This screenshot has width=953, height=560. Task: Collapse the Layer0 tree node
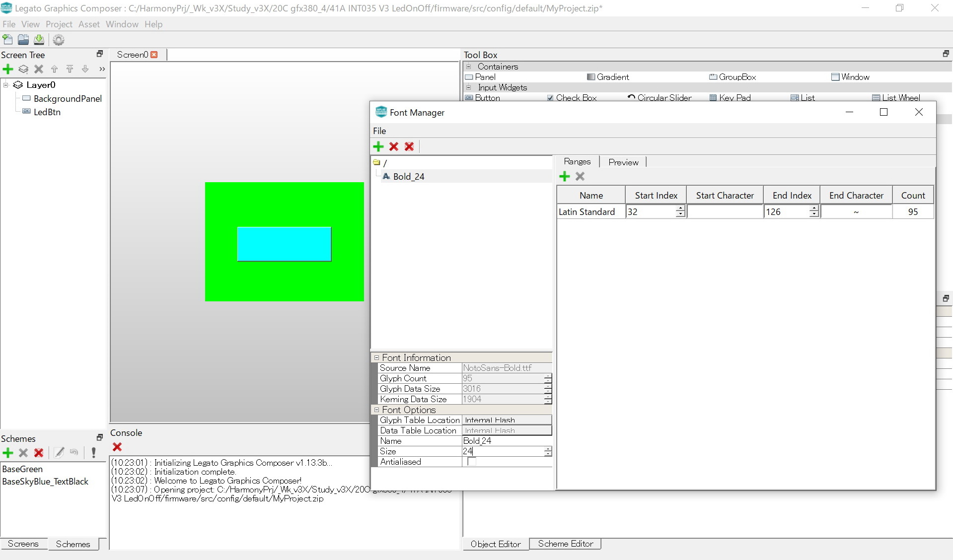tap(6, 85)
